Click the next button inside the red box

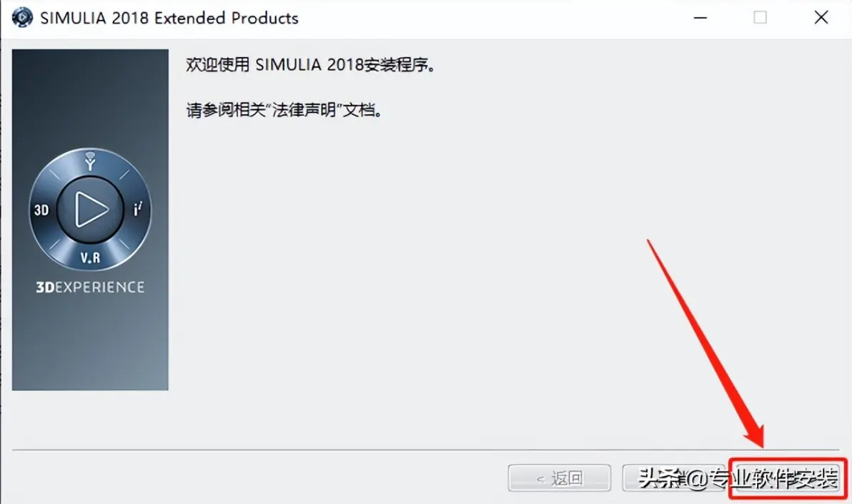click(788, 479)
